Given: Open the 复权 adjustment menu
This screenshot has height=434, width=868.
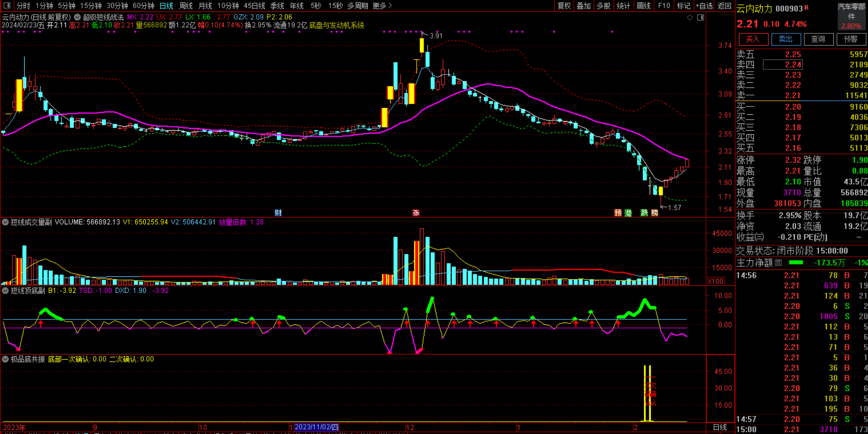Looking at the screenshot, I should (564, 5).
